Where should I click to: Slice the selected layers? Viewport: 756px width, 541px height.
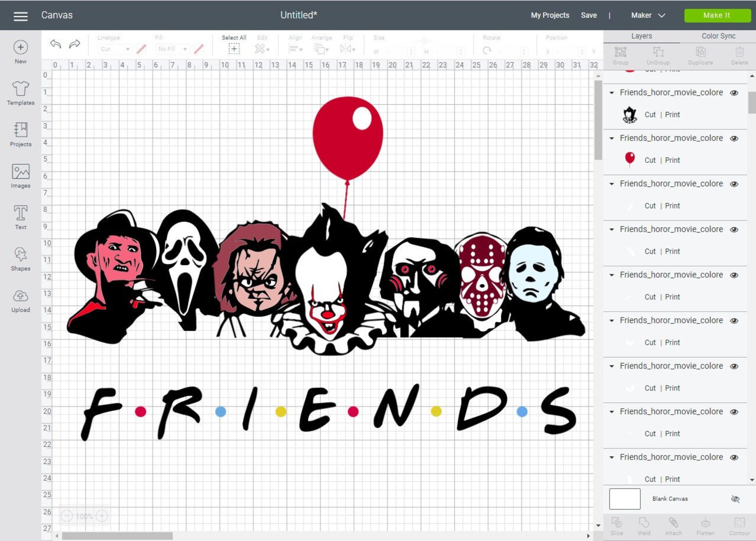pos(617,526)
